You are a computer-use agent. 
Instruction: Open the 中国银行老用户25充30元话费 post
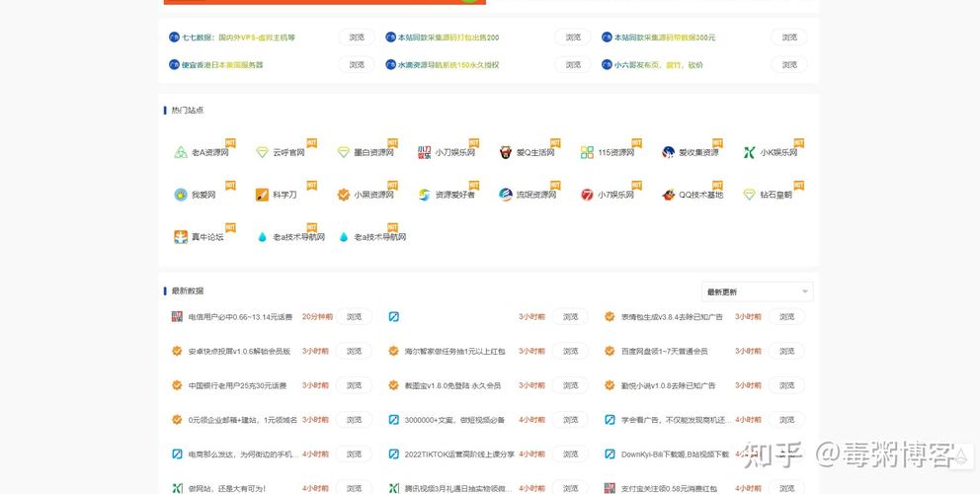(237, 386)
